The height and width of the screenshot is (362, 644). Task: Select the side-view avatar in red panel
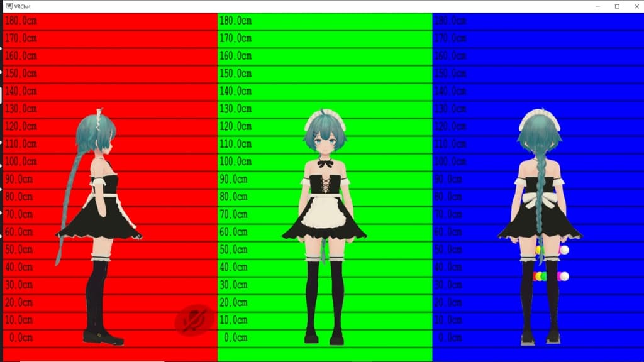(99, 227)
